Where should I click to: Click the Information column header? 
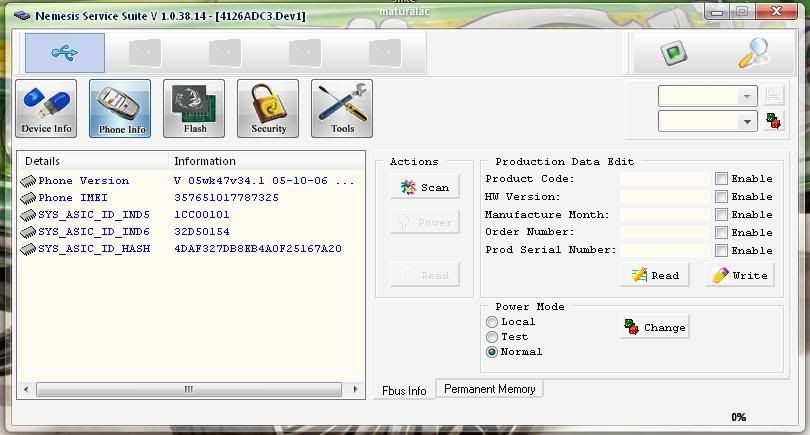tap(266, 161)
